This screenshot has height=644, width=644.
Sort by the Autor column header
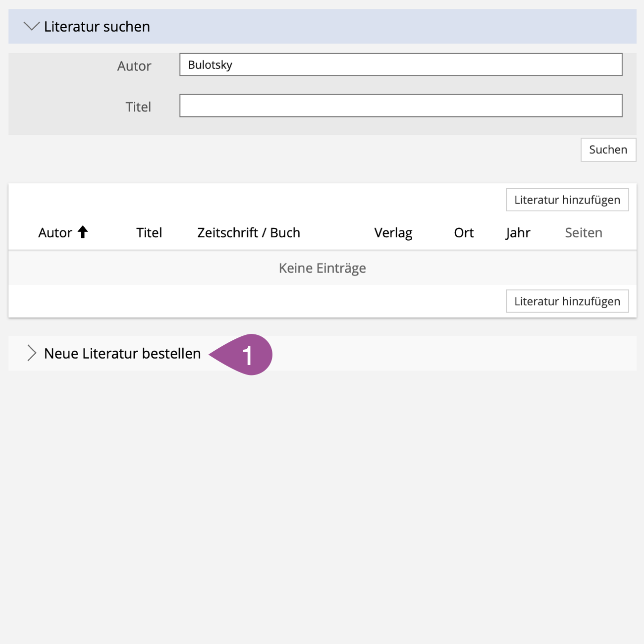[x=55, y=233]
